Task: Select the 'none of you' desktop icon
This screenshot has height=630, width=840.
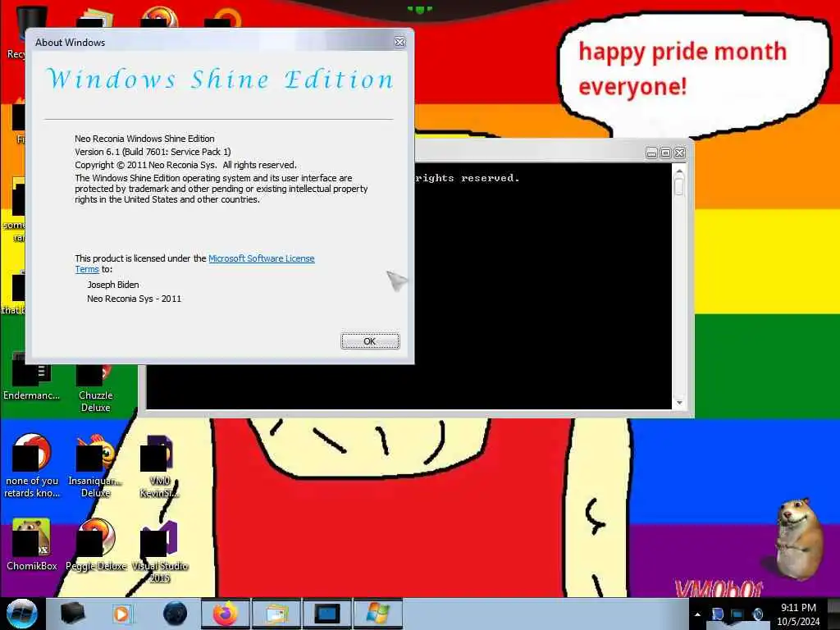Action: tap(32, 466)
